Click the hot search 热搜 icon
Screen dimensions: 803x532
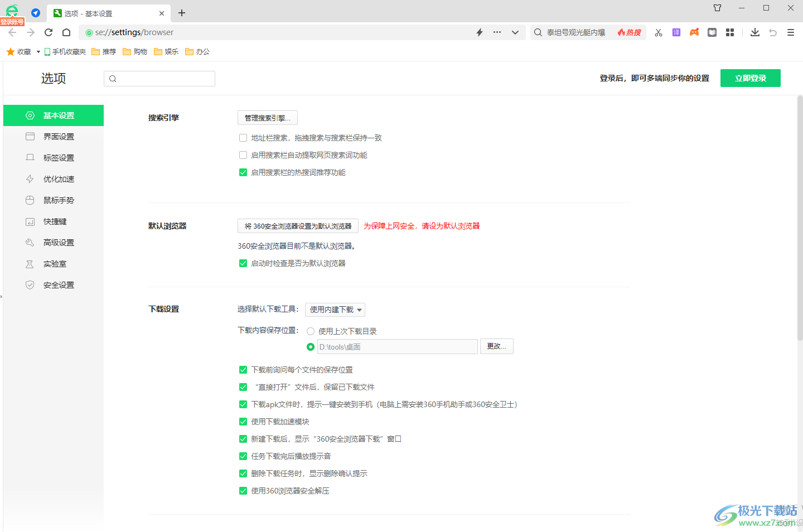tap(630, 32)
